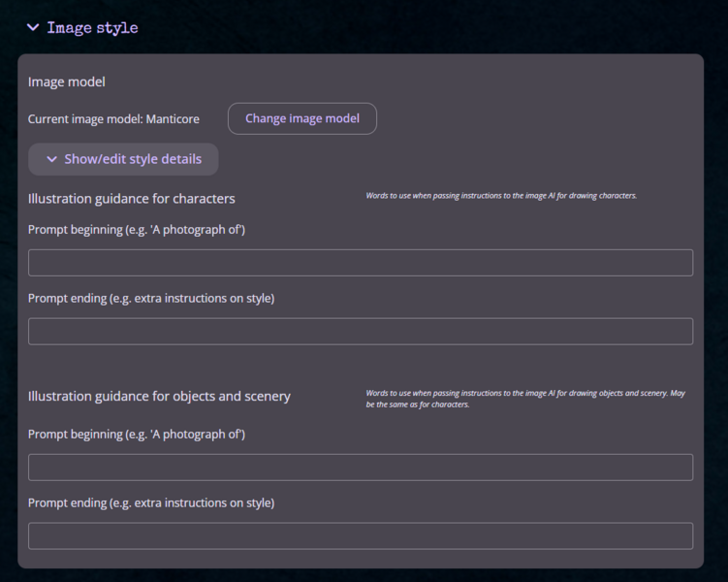Screen dimensions: 728x582
Task: Click the Prompt beginning label under characters
Action: [x=137, y=230]
